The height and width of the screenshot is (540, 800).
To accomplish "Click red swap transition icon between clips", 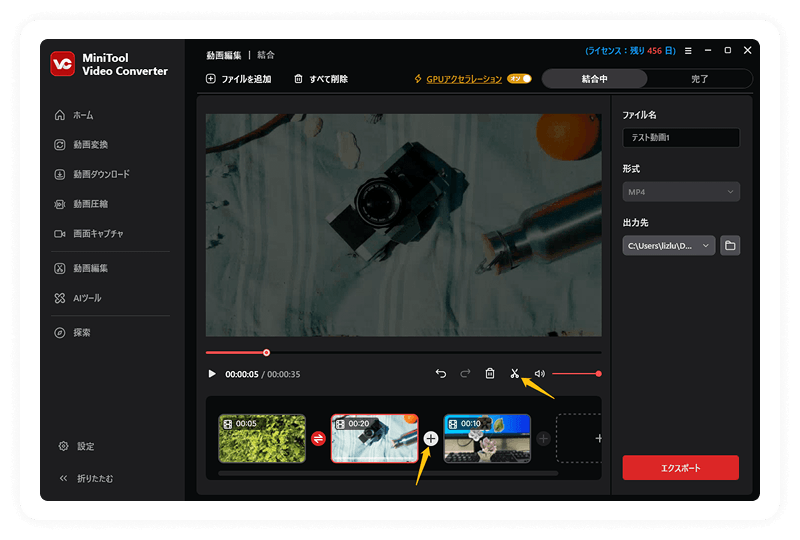I will click(318, 439).
